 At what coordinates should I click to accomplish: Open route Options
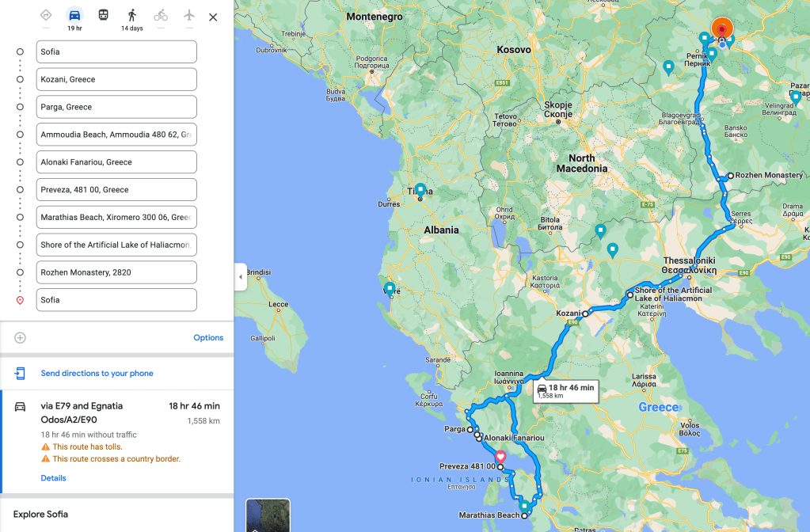[208, 338]
